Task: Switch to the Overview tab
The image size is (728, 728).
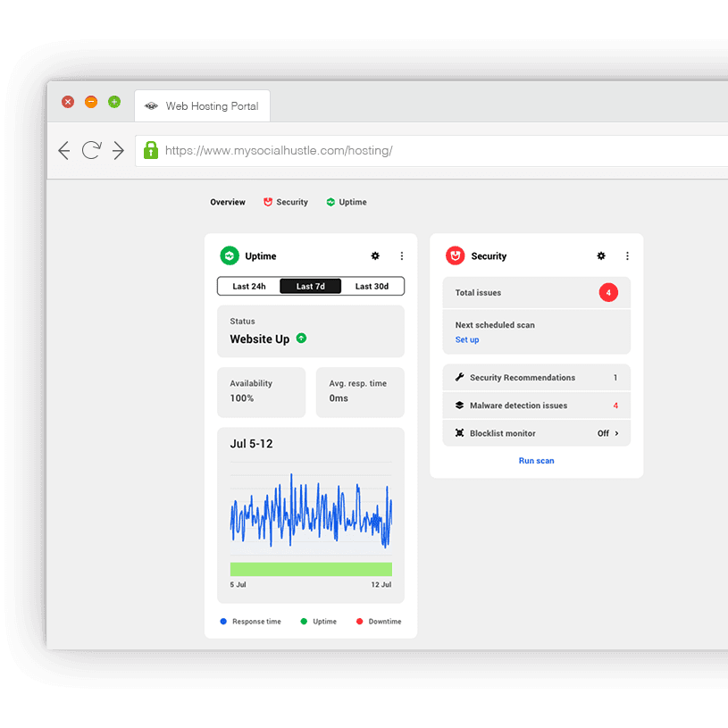Action: click(x=227, y=202)
